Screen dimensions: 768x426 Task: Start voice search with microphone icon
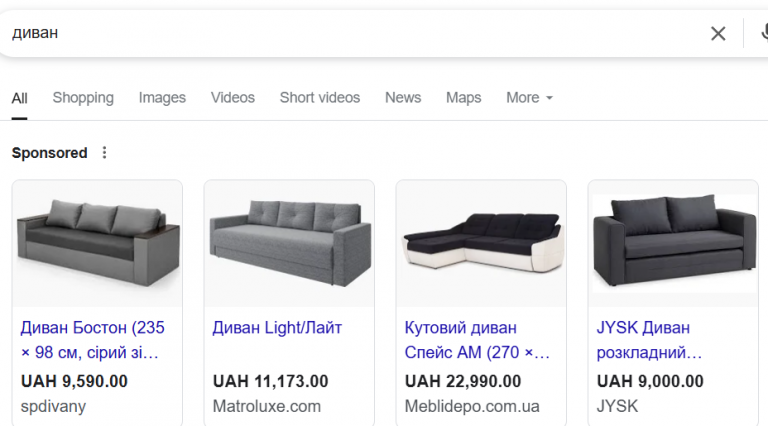[764, 33]
